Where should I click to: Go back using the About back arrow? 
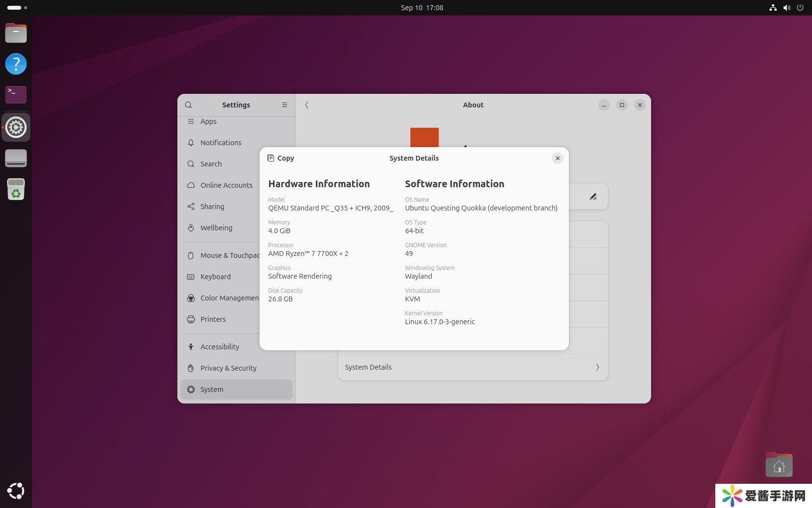(x=307, y=105)
